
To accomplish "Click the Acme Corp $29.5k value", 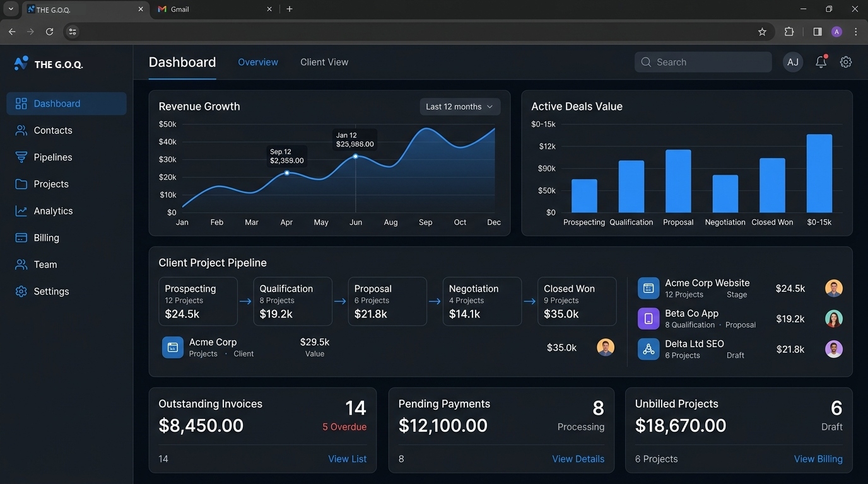I will [315, 342].
